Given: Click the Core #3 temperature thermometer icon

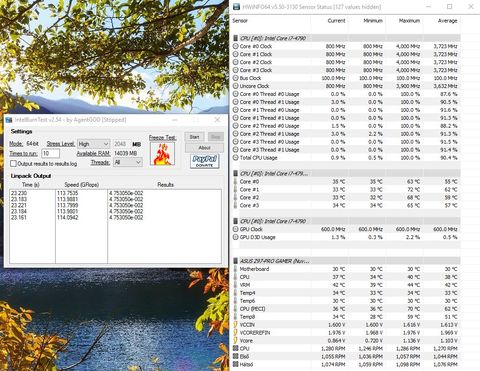Looking at the screenshot, I should pos(235,205).
